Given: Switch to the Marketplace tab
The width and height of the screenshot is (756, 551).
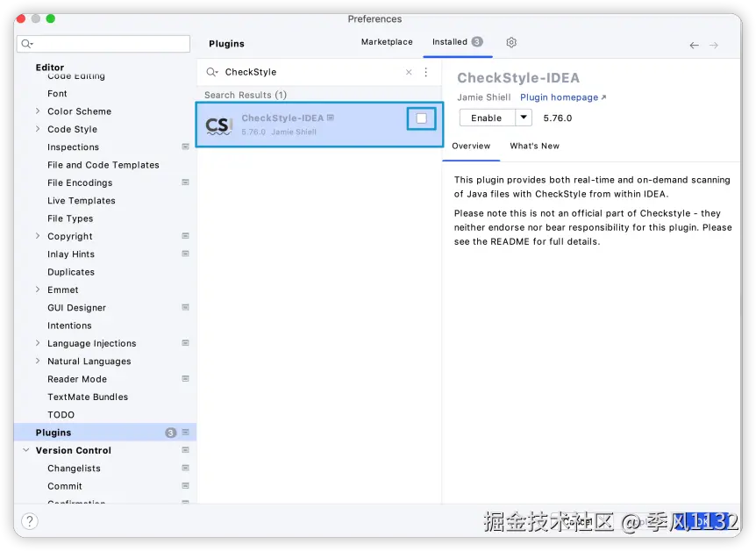Looking at the screenshot, I should pos(387,42).
